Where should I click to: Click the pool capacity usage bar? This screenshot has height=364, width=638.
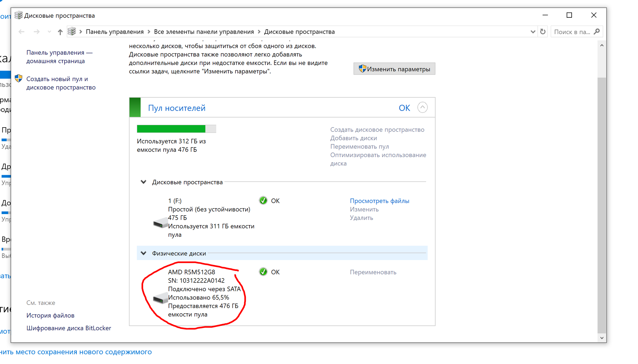click(x=176, y=129)
